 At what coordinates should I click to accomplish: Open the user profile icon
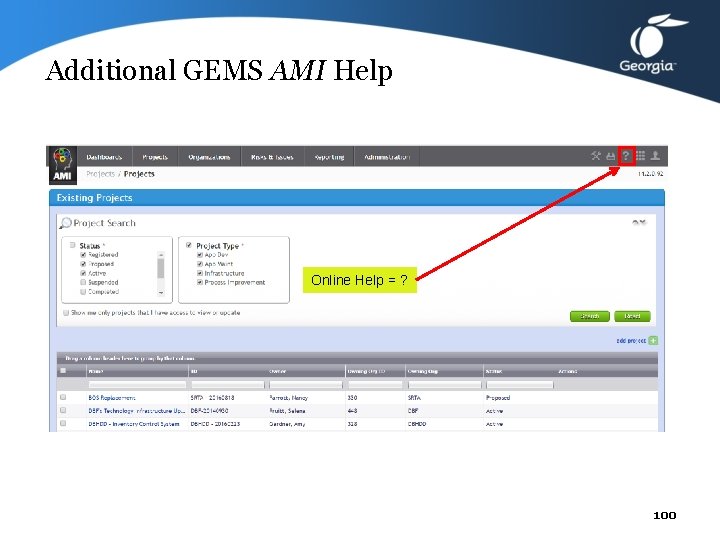pyautogui.click(x=655, y=156)
